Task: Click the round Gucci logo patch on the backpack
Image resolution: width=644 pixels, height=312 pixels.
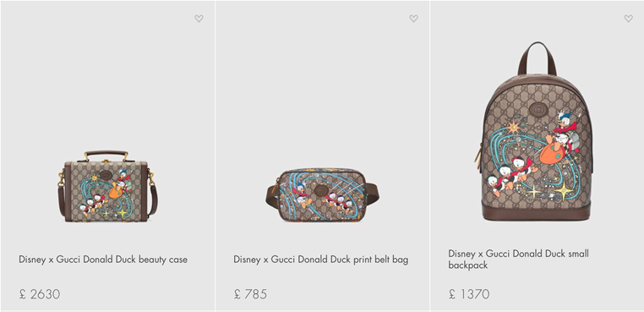Action: (537, 108)
